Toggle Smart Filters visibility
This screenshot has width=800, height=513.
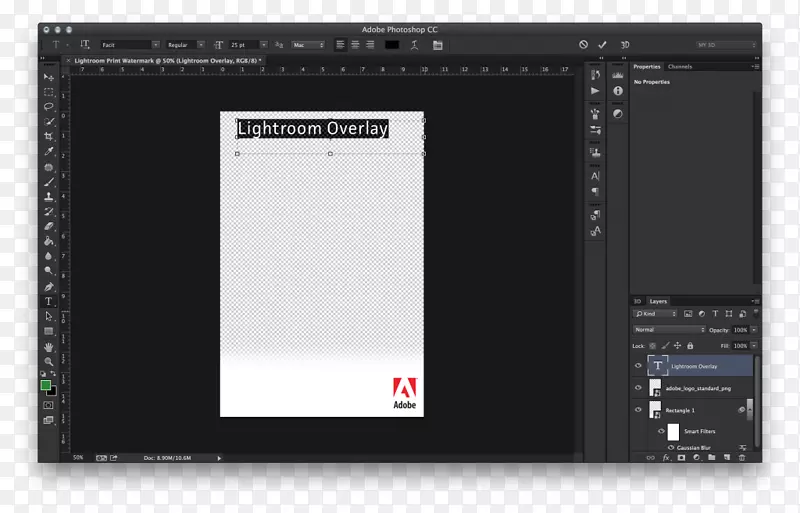pyautogui.click(x=661, y=431)
